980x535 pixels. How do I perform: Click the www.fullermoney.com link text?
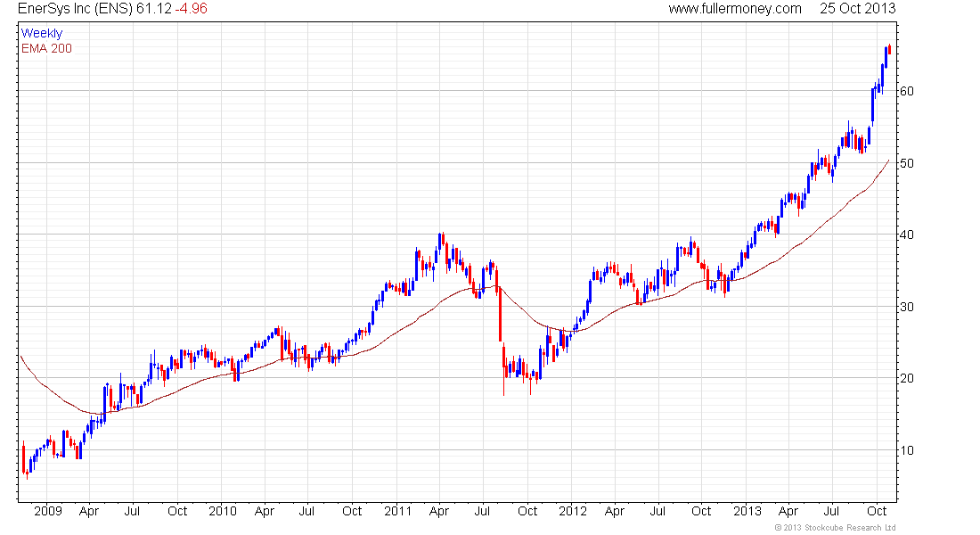(x=734, y=9)
